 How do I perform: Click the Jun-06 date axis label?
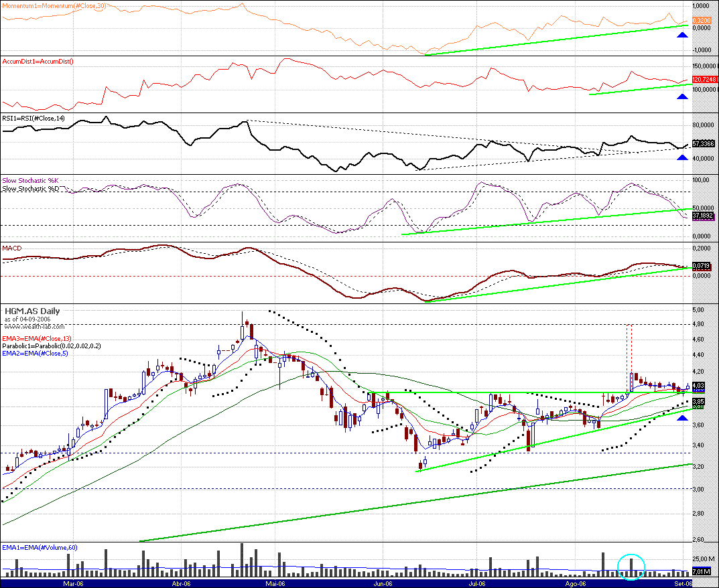coord(383,583)
